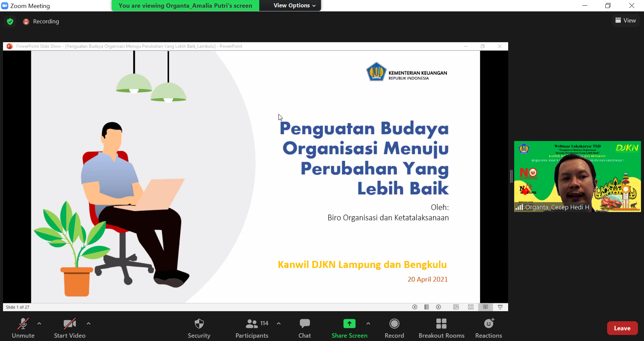Viewport: 644px width, 341px height.
Task: Expand the arrow beside Participants
Action: pyautogui.click(x=279, y=324)
